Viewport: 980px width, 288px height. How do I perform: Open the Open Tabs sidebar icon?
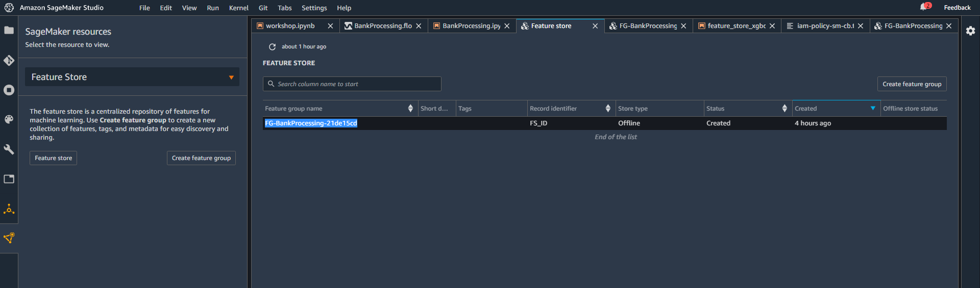click(9, 179)
